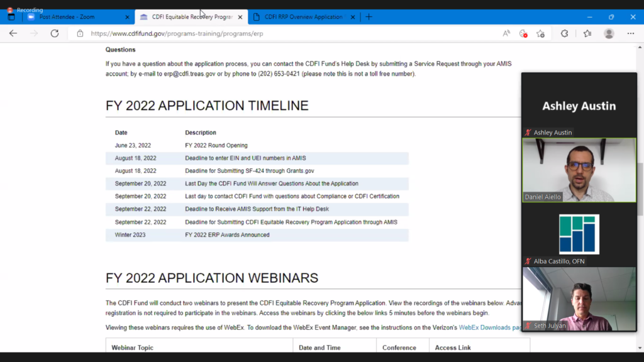Click the 'June 23, 2022' date cell
This screenshot has width=644, height=362.
[133, 145]
